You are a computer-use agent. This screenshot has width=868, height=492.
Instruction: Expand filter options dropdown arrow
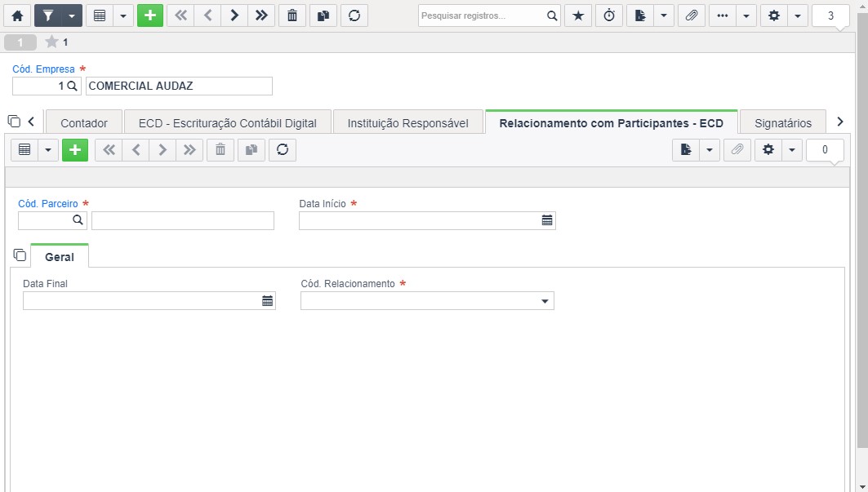[72, 16]
